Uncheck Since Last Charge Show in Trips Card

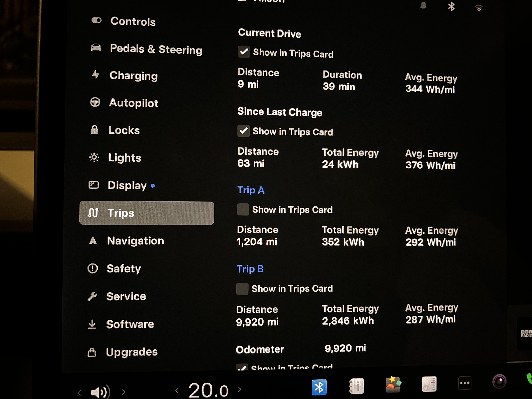point(243,131)
